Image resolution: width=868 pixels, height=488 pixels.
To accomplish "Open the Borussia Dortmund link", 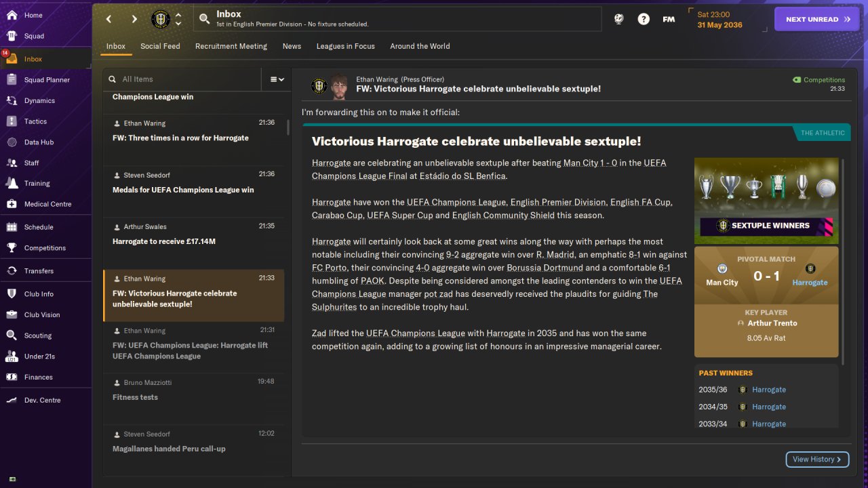I will click(x=545, y=268).
